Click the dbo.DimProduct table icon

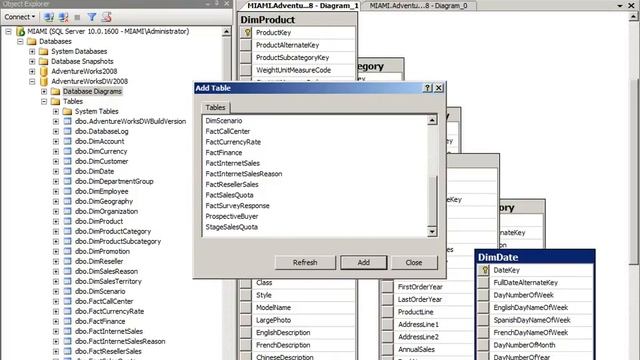click(x=67, y=221)
